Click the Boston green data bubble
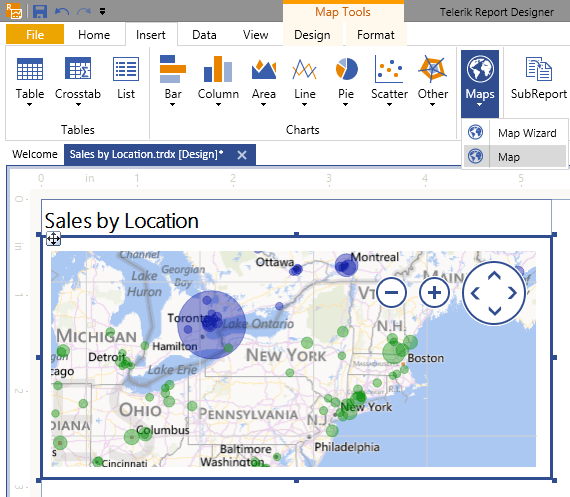The image size is (570, 497). click(394, 352)
